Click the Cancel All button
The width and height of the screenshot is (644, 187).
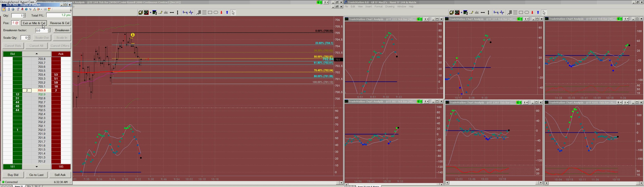(37, 46)
